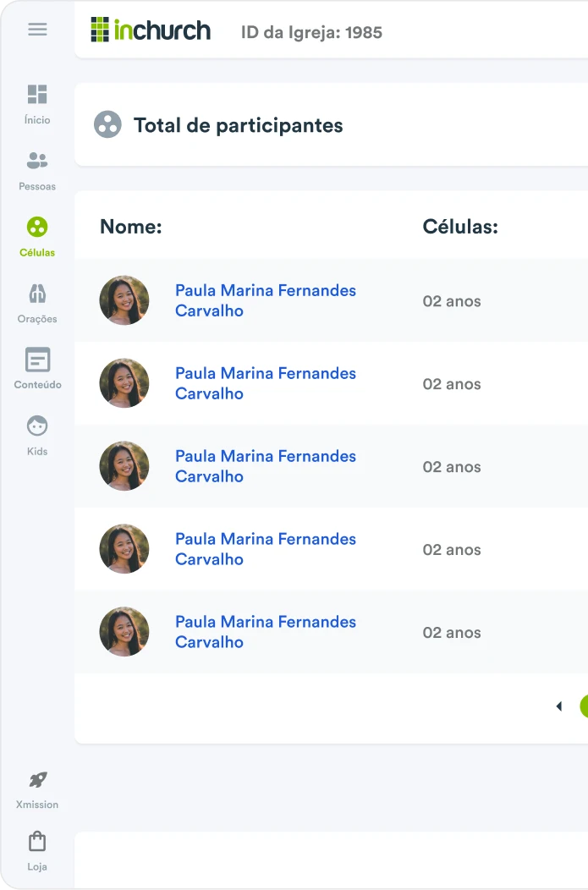Click fourth row participant avatar photo

124,549
